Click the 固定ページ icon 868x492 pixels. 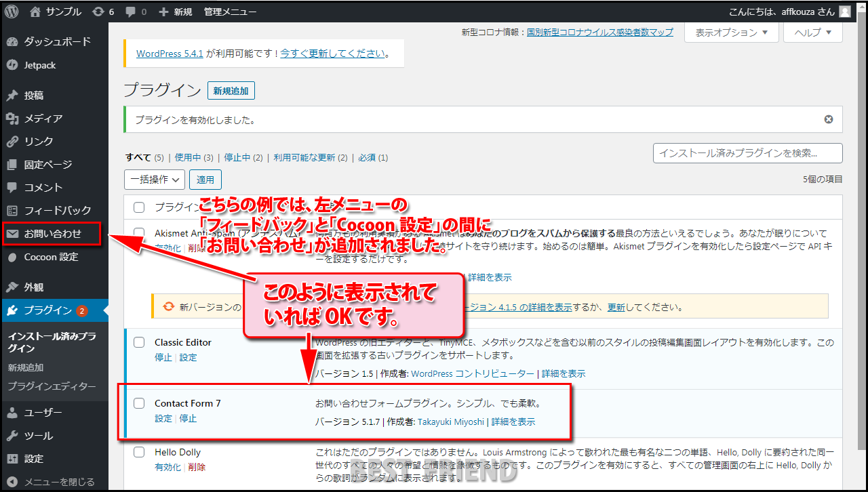(x=12, y=165)
